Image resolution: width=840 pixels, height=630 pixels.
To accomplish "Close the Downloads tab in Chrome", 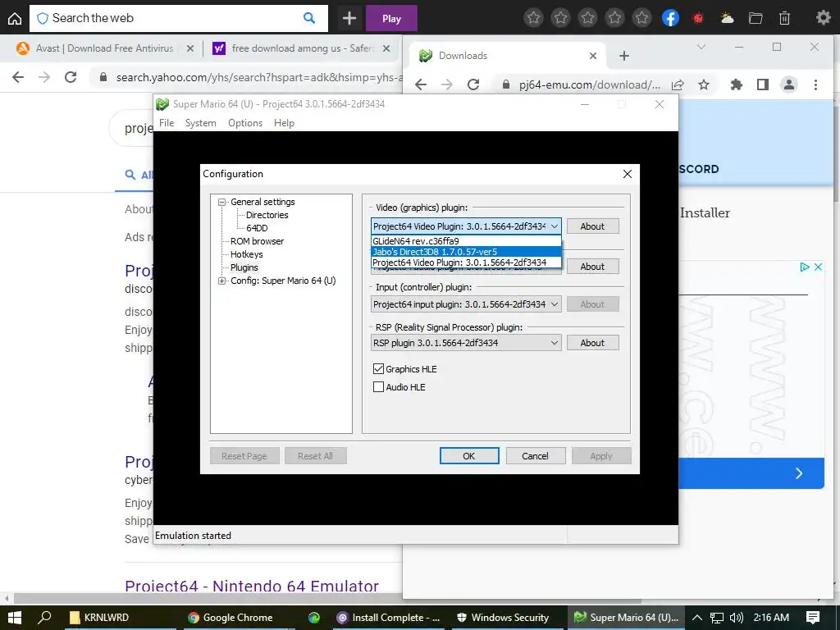I will coord(593,56).
